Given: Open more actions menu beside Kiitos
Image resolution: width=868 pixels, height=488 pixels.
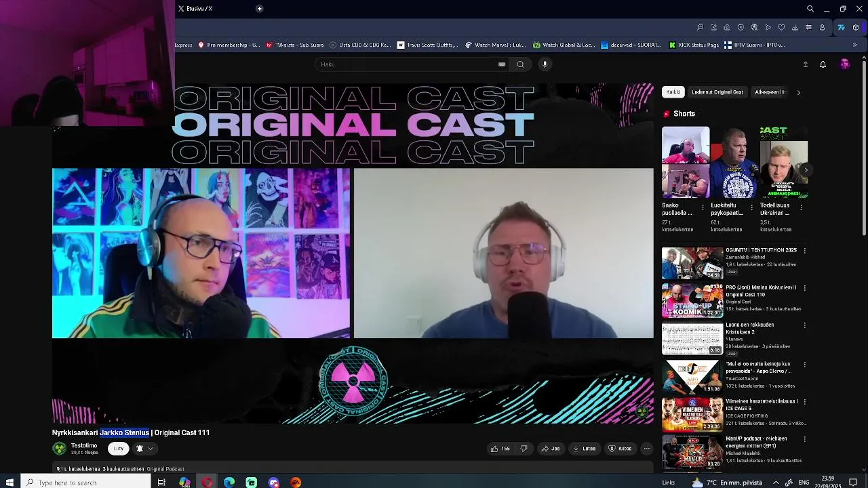Looking at the screenshot, I should coord(647,449).
